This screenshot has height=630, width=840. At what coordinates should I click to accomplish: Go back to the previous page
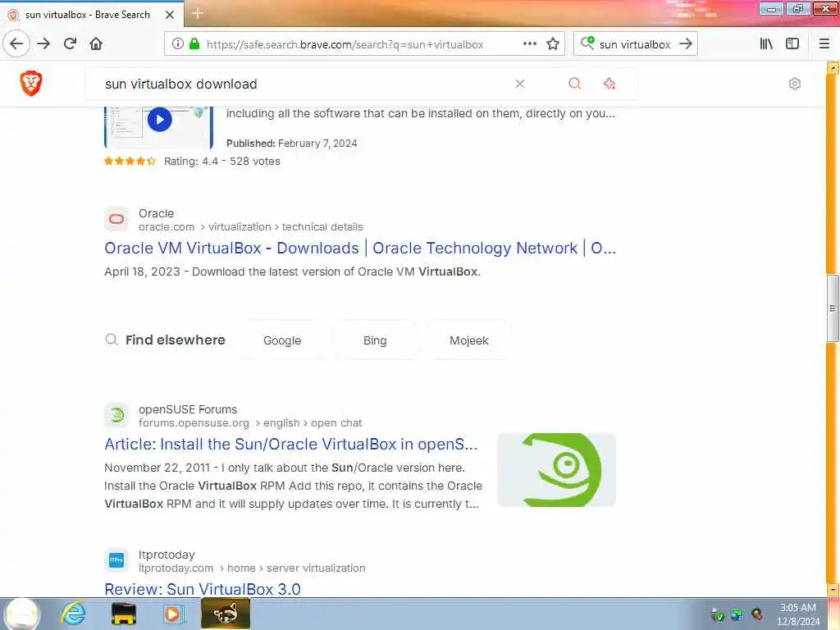coord(16,44)
